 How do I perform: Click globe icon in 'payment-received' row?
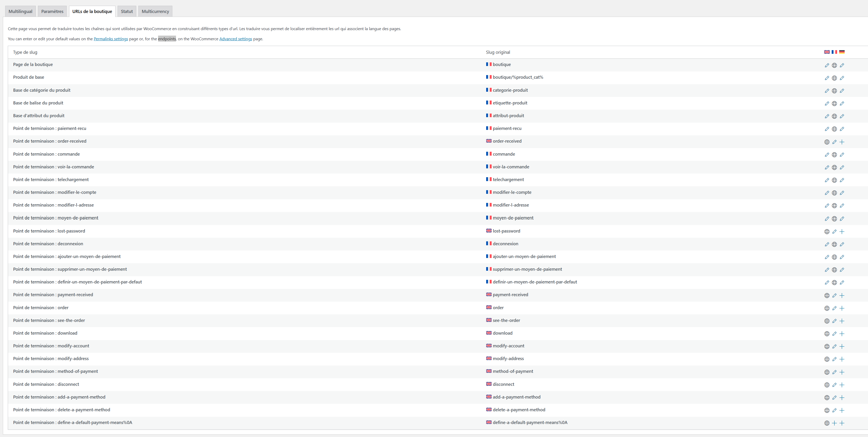[826, 296]
